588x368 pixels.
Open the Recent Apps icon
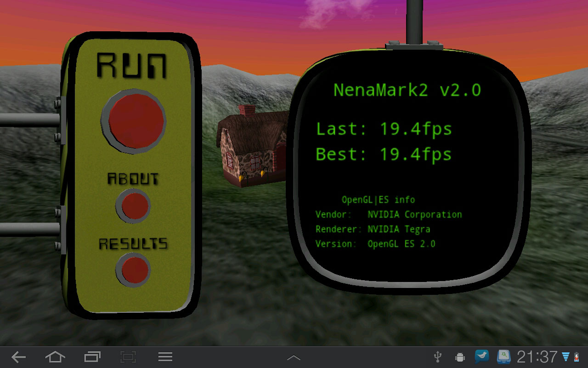click(x=92, y=357)
